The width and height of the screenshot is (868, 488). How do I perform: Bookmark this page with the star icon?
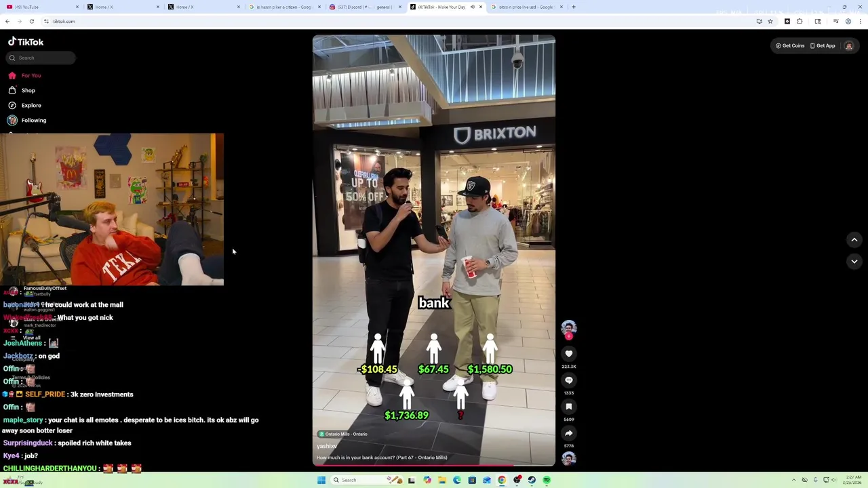pyautogui.click(x=770, y=22)
